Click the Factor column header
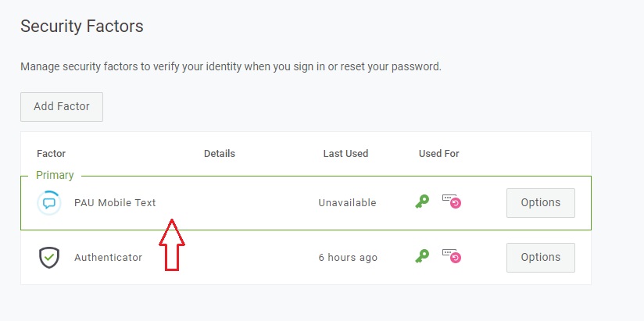 point(51,154)
